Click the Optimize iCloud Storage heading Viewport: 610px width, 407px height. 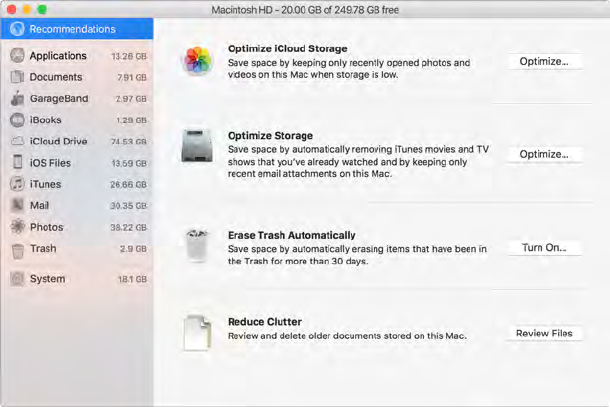(287, 49)
